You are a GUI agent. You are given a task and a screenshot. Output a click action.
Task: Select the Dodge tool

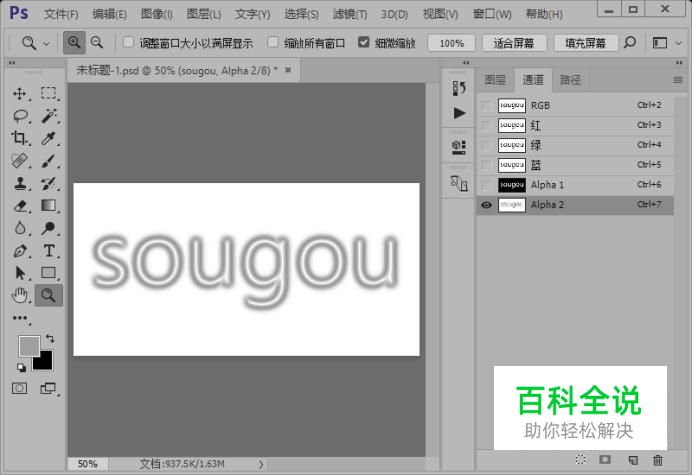(x=49, y=228)
